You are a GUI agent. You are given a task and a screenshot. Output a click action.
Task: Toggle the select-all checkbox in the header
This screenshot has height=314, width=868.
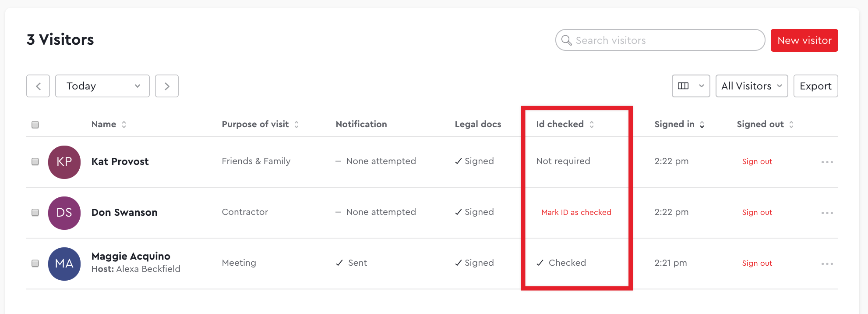click(x=35, y=125)
